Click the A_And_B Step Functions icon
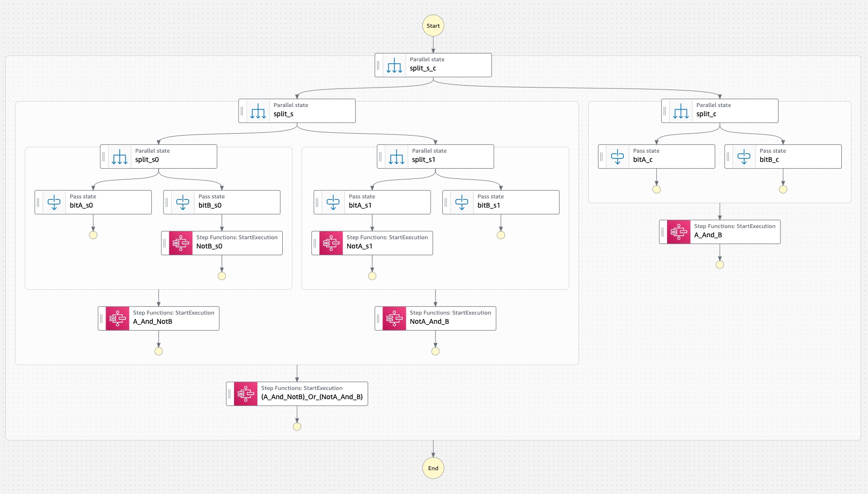 (679, 232)
